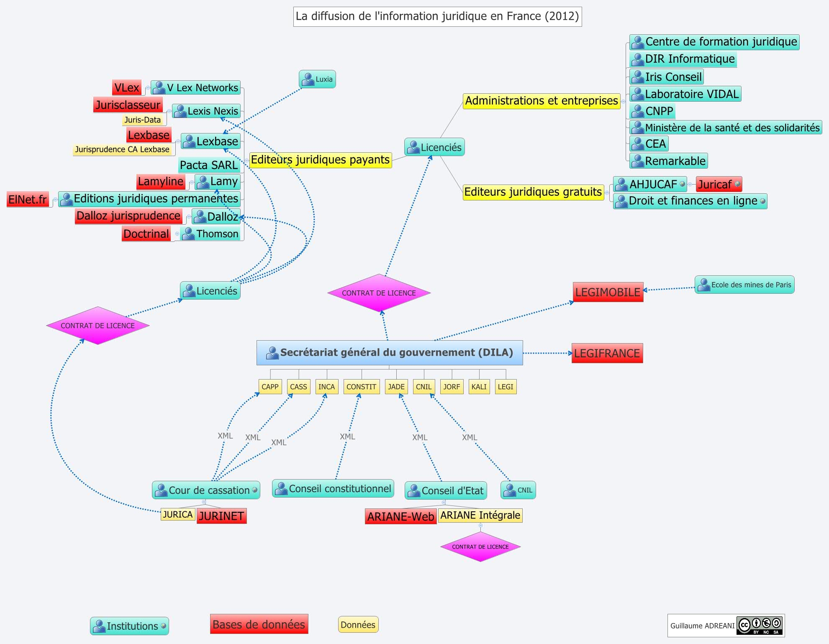
Task: Click the small globe marker on Juricaf
Action: coord(737,184)
